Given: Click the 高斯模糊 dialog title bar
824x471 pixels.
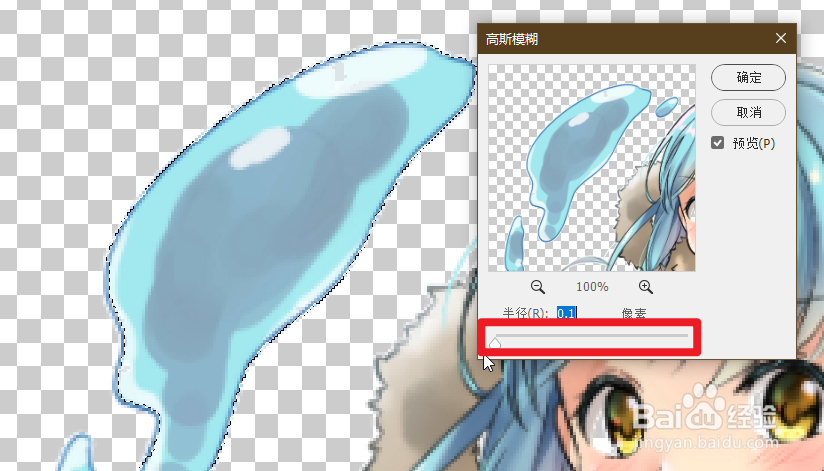Looking at the screenshot, I should tap(637, 38).
